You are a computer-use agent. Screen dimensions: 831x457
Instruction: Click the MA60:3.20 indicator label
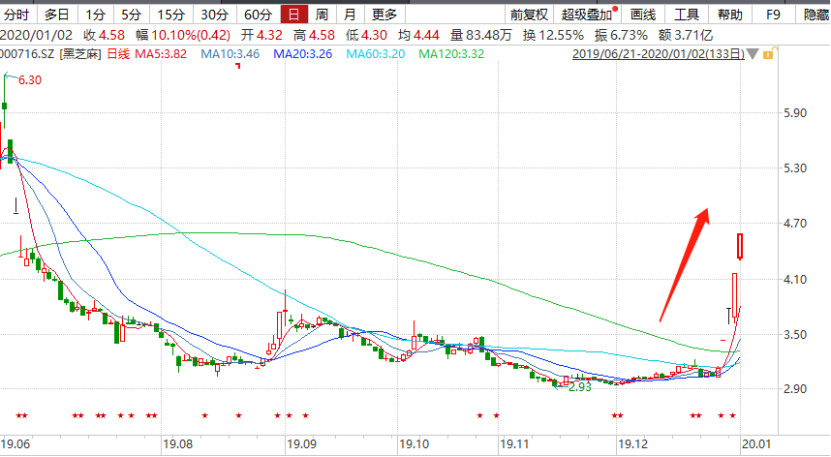pos(375,54)
